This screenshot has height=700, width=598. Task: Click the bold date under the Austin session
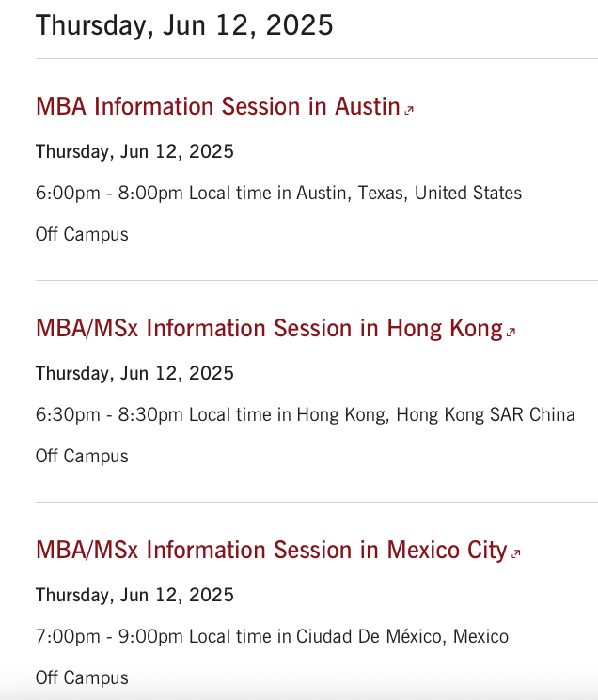[x=134, y=152]
